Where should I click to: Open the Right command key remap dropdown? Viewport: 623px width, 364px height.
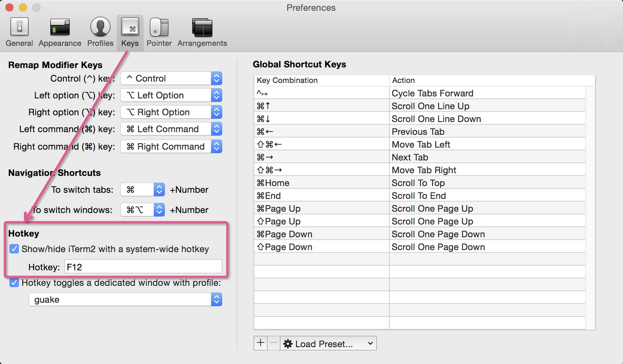tap(171, 146)
